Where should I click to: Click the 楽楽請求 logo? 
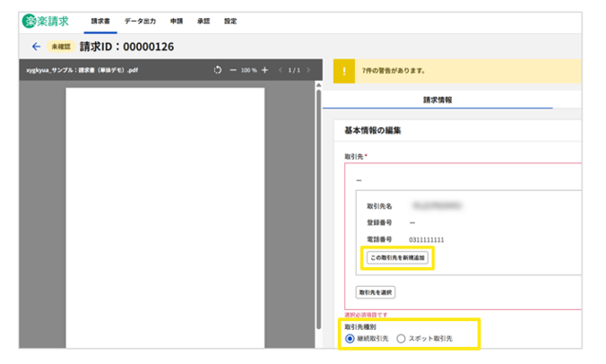pos(47,21)
